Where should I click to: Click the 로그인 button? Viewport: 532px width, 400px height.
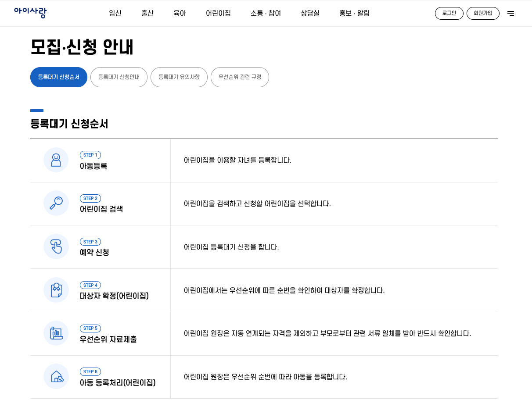(449, 13)
